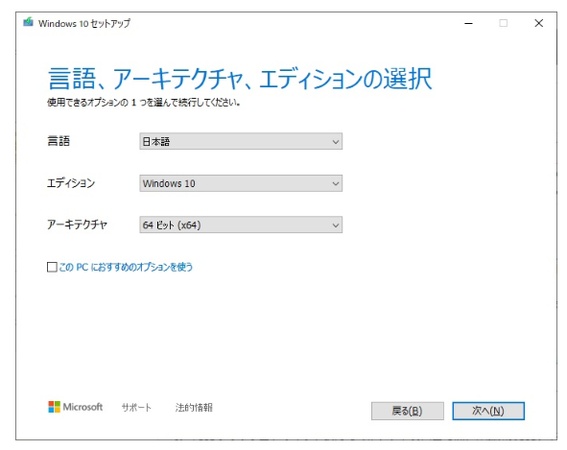Enable the recommended options for this PC checkbox
Image resolution: width=567 pixels, height=450 pixels.
52,267
